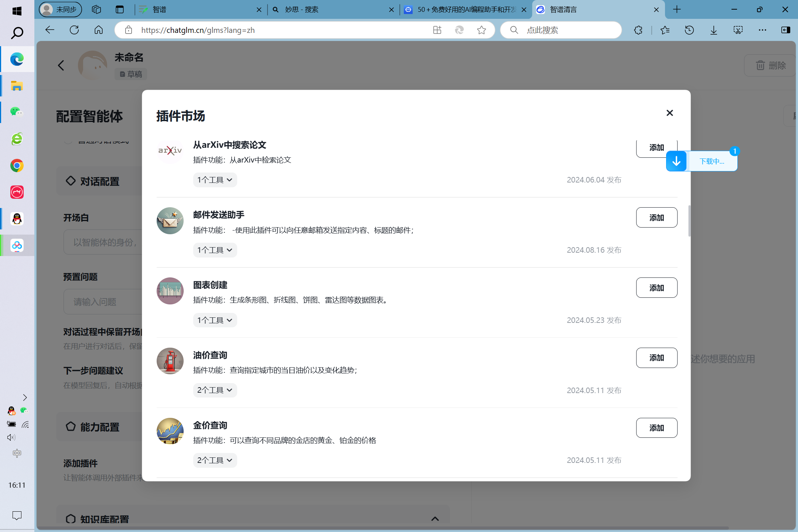
Task: Click the 图表创建 chart plugin icon
Action: (x=170, y=291)
